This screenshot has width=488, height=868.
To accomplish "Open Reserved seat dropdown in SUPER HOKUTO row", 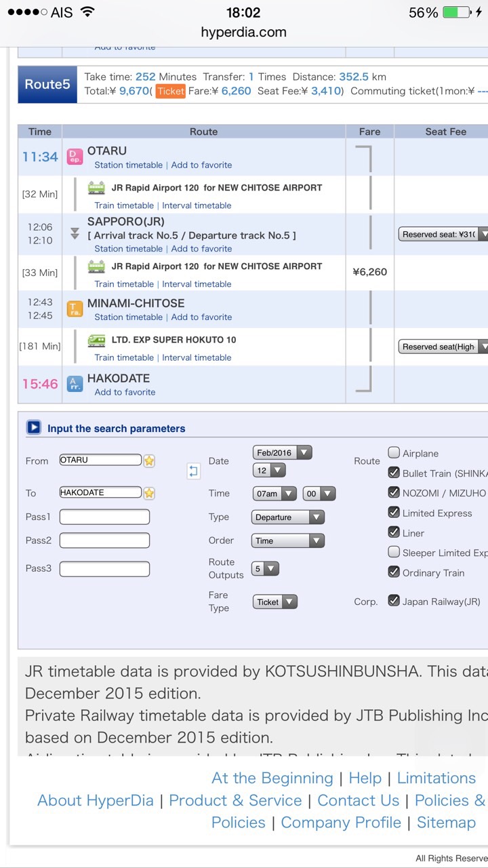I will tap(443, 347).
